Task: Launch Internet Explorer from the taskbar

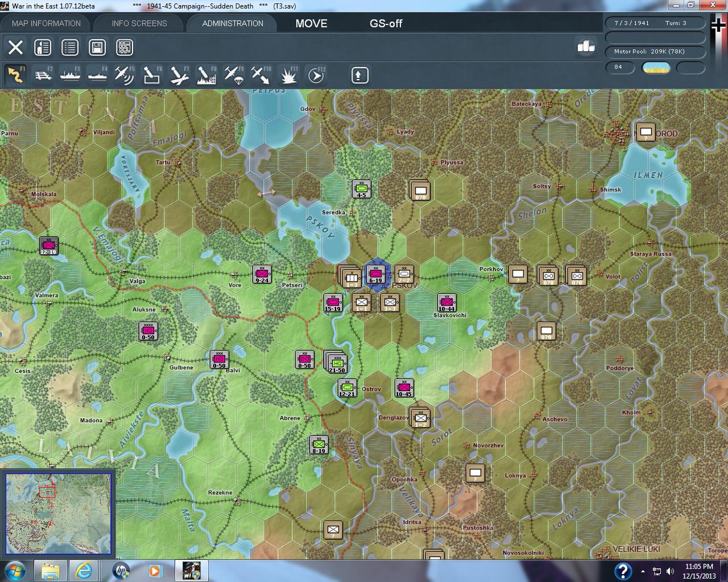Action: 85,571
